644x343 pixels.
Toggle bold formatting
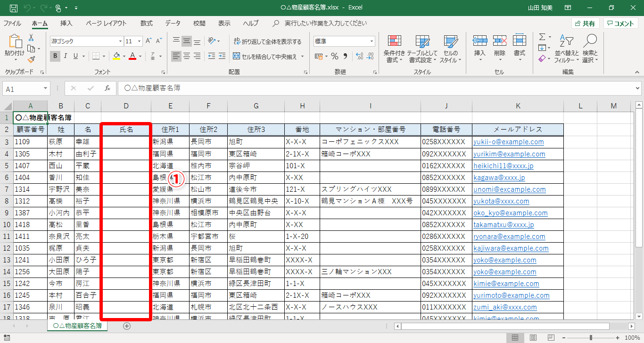(x=56, y=56)
